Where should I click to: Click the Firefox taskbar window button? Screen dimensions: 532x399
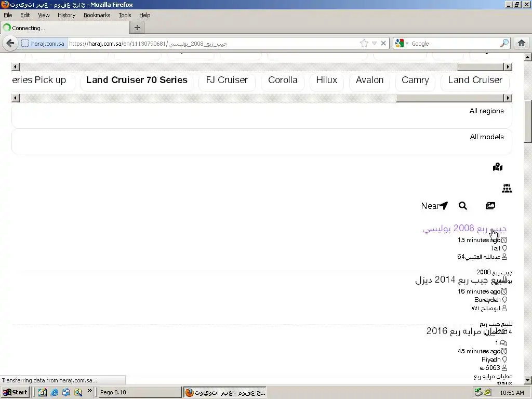click(225, 392)
